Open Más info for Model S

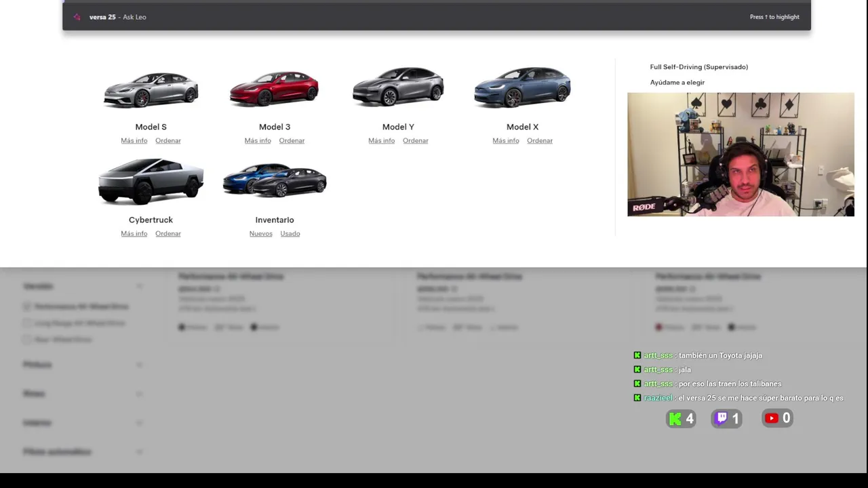click(x=134, y=140)
